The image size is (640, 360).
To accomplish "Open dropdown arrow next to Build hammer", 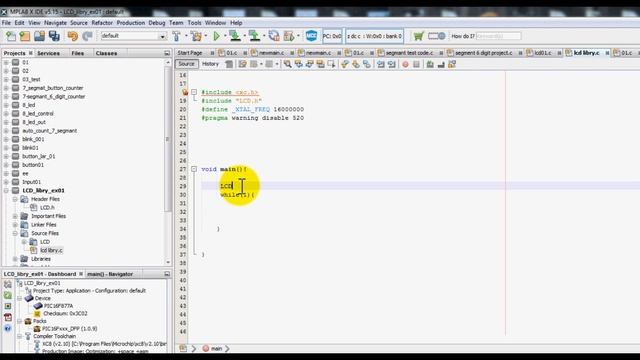I will point(186,36).
